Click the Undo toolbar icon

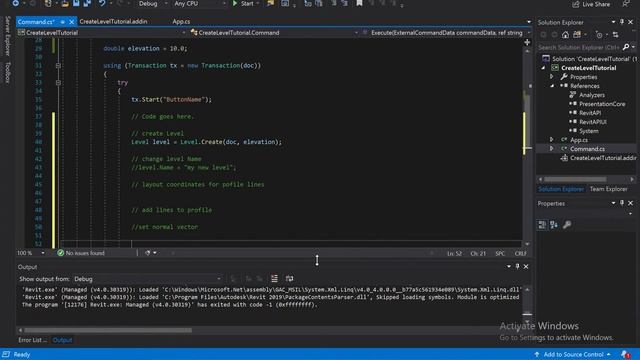[x=102, y=3]
